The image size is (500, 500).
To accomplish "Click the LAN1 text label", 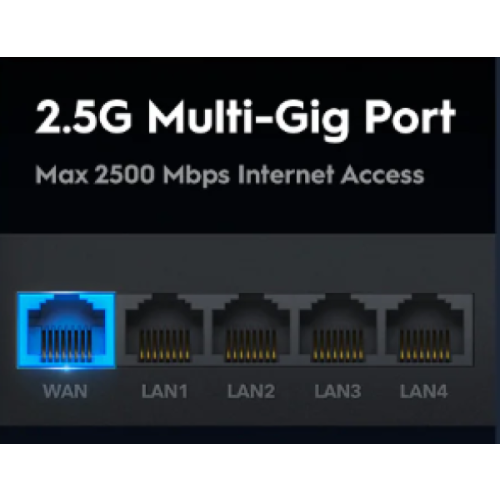I will [164, 391].
